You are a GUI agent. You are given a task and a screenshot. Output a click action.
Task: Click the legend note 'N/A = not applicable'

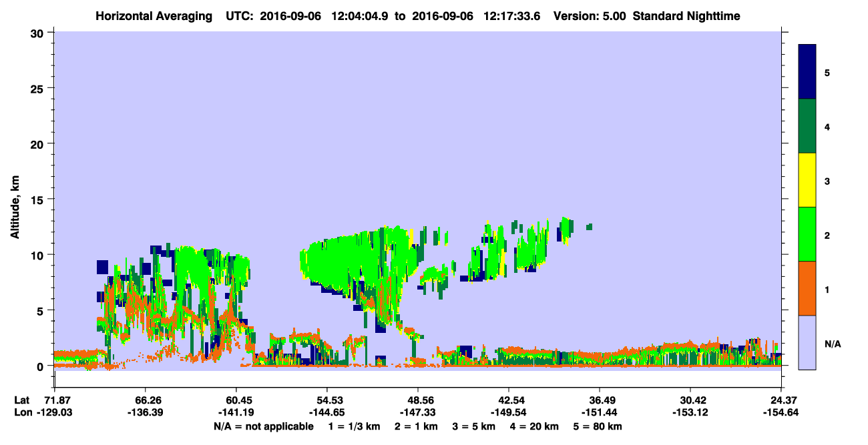coord(263,426)
